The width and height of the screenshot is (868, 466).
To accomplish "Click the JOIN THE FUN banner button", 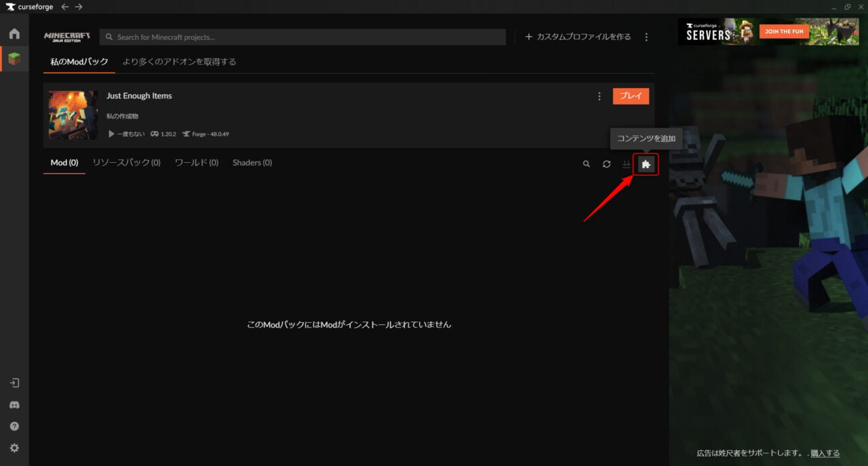I will tap(785, 31).
